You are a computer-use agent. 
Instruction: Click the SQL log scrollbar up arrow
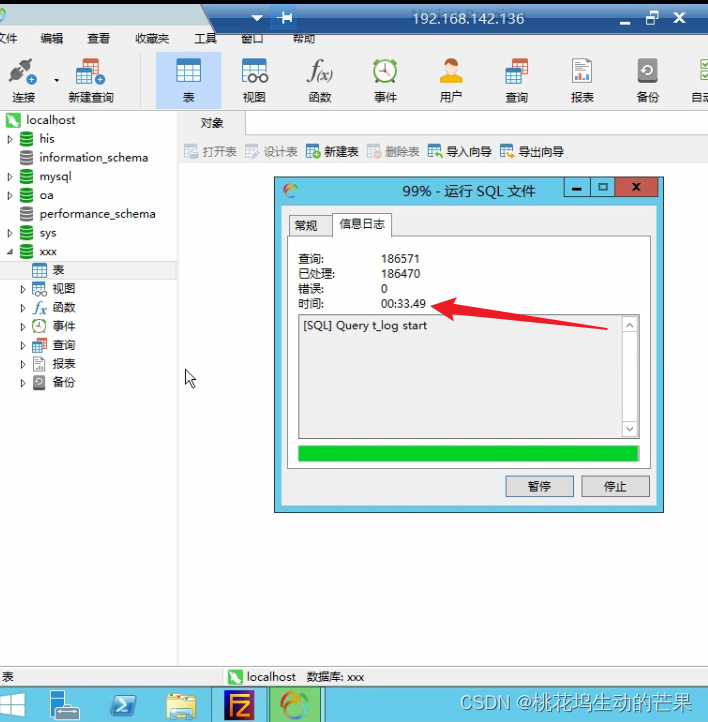point(630,325)
